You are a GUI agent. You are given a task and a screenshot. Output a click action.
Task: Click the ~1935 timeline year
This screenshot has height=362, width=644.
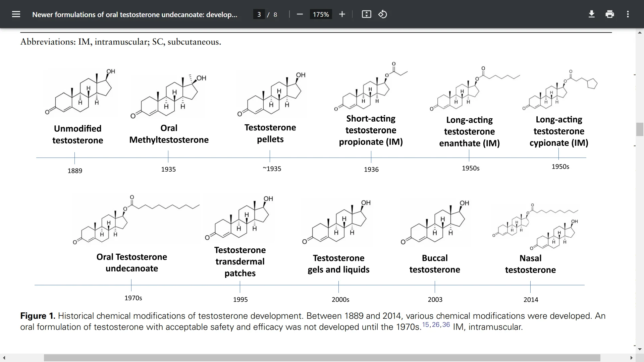272,169
